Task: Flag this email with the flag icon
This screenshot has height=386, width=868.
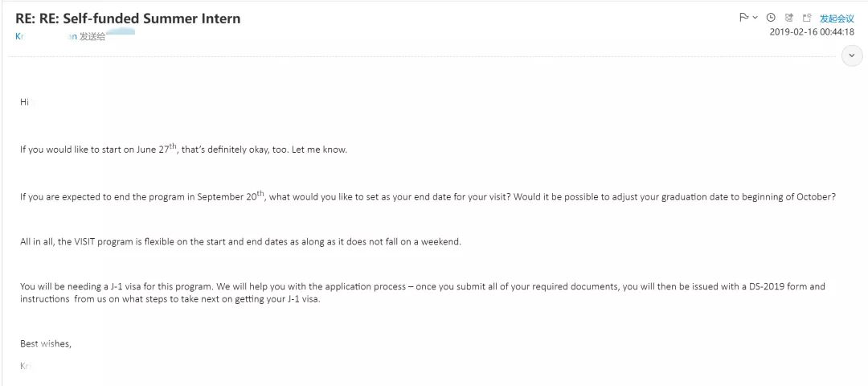Action: pos(744,18)
